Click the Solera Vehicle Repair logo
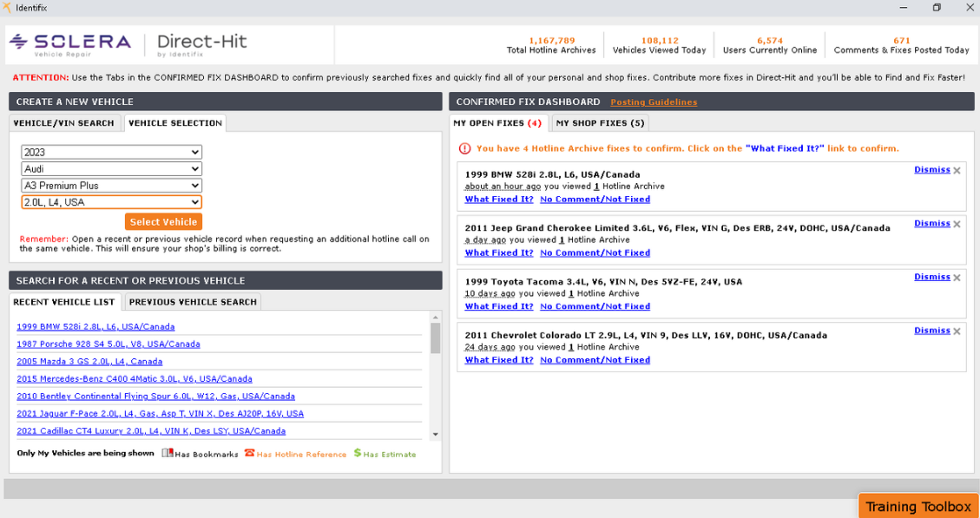Screen dimensions: 980x518 [70, 44]
